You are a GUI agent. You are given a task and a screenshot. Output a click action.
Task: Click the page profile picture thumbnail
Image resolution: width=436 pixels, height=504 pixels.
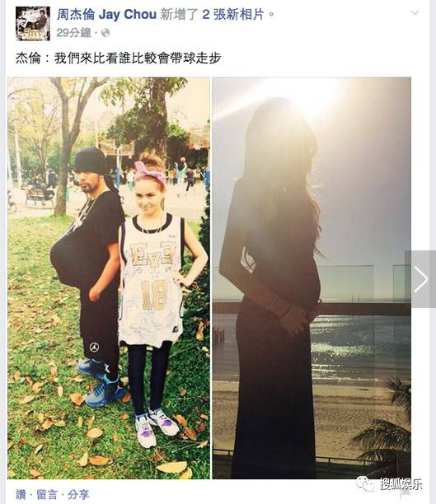(x=33, y=23)
